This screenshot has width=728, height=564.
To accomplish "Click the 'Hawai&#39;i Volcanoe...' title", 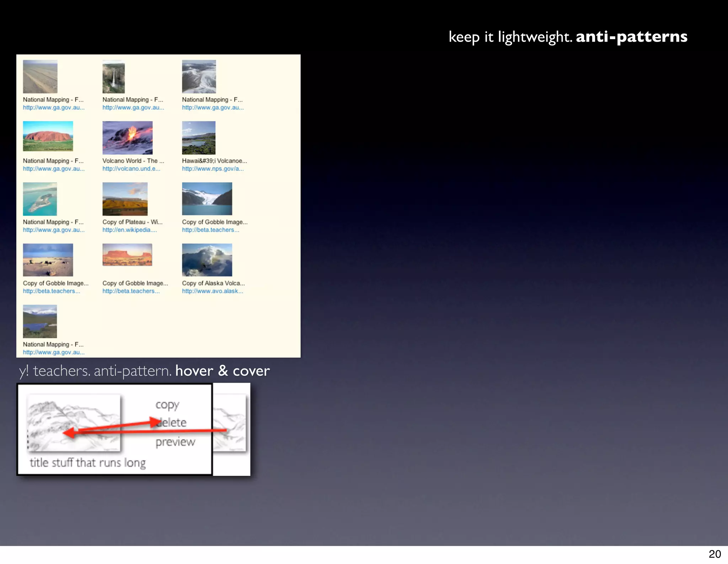I will pos(214,161).
